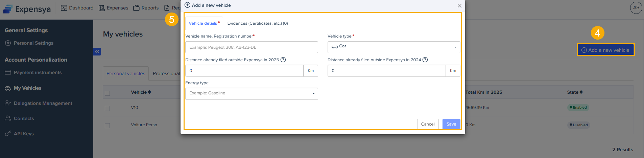The width and height of the screenshot is (644, 158).
Task: Check the V10 vehicle row checkbox
Action: pyautogui.click(x=108, y=108)
